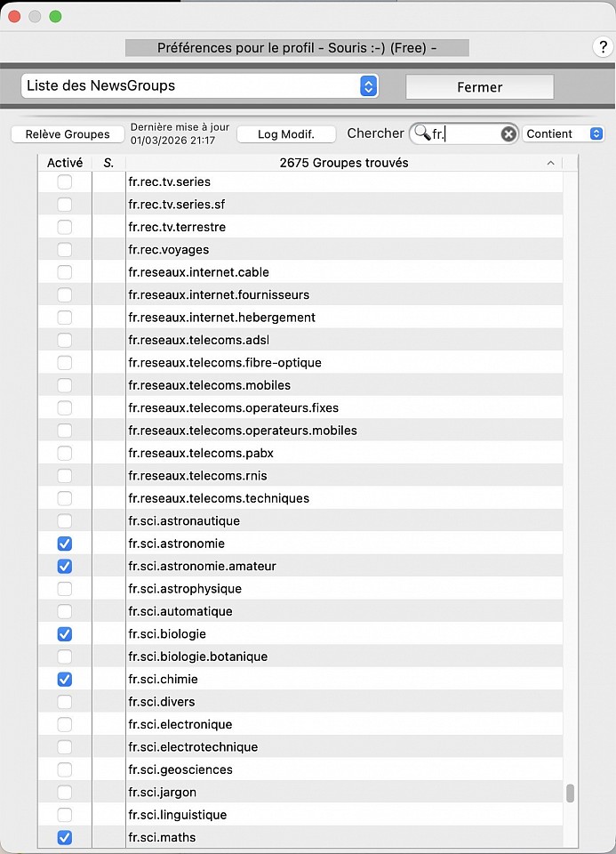Click the green window zoom button
Viewport: 616px width, 854px height.
pos(55,16)
